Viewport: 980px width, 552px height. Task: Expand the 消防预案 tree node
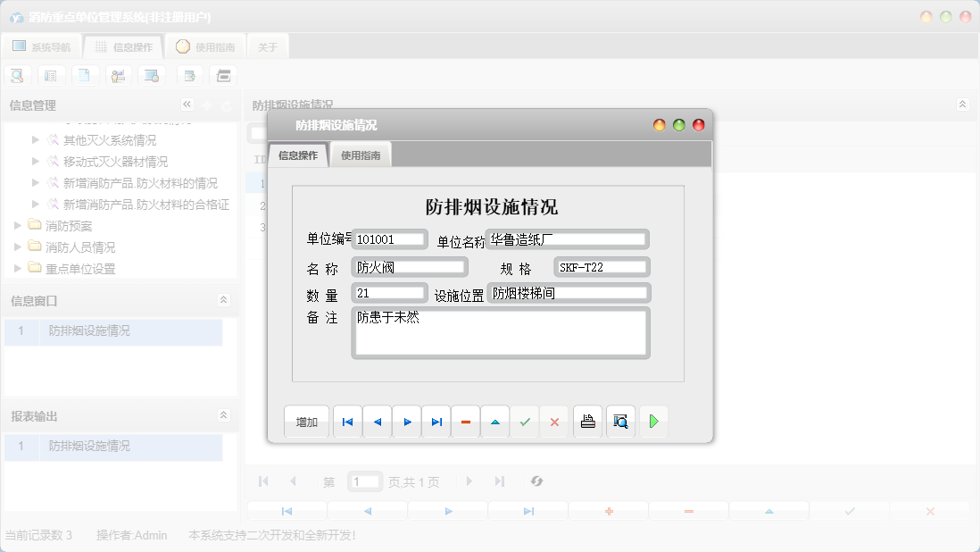[x=18, y=225]
